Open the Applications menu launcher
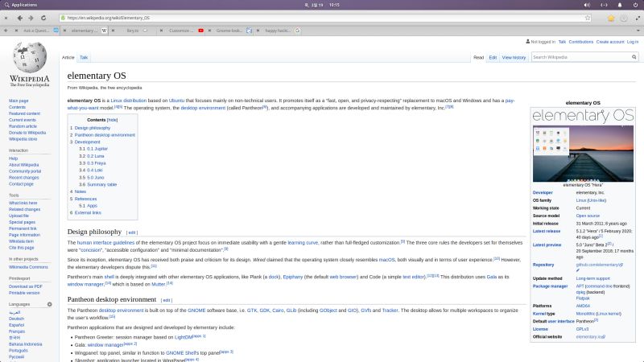Screen dimensions: 644x362 click(x=21, y=5)
